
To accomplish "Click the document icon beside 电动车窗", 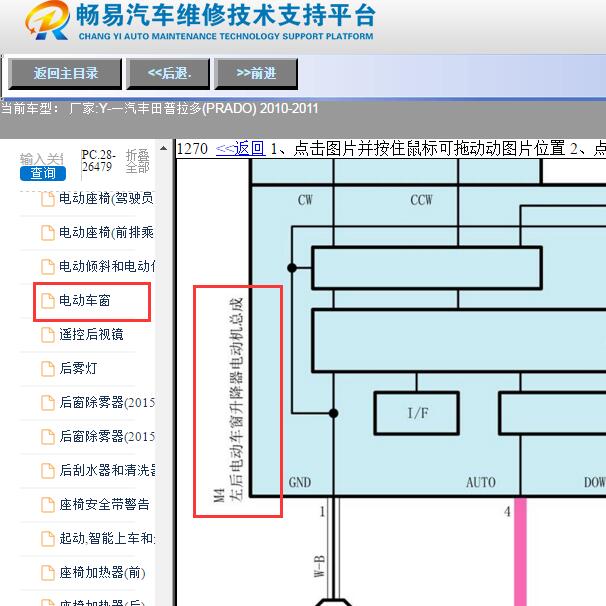I will pyautogui.click(x=48, y=301).
